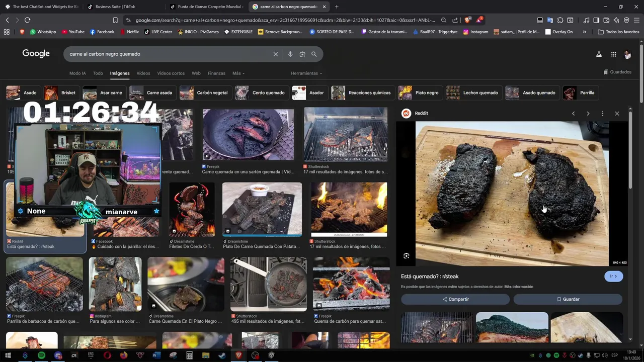Open the Todos los favoritos folder
Viewport: 644px width, 362px height.
[618, 32]
